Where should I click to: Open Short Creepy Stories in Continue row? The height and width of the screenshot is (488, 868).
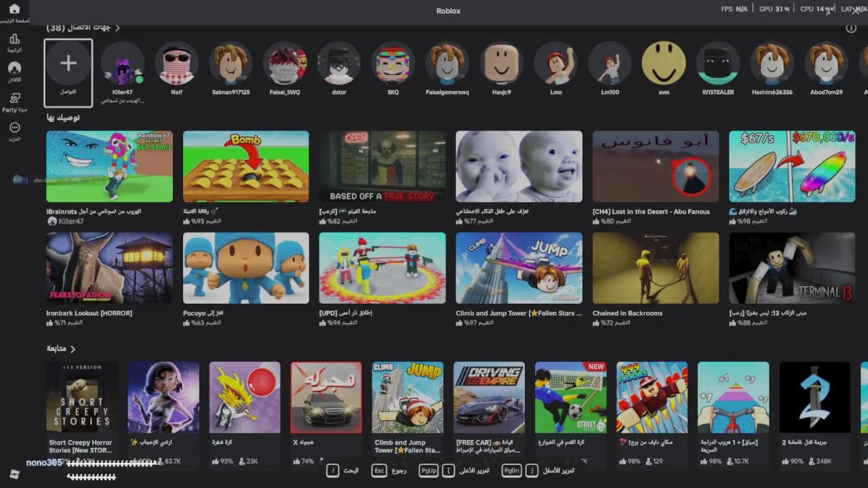[82, 397]
